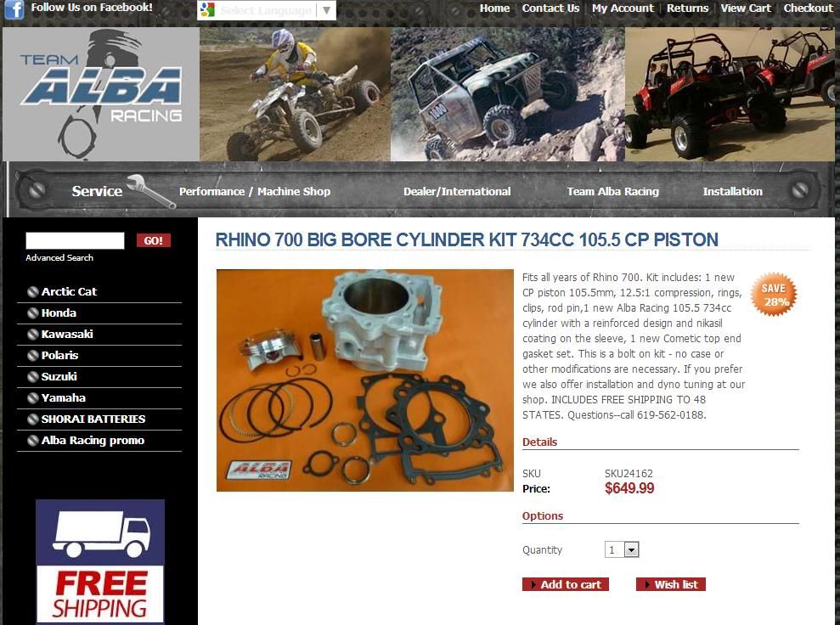The height and width of the screenshot is (625, 840).
Task: Click the View Cart link
Action: pos(745,8)
